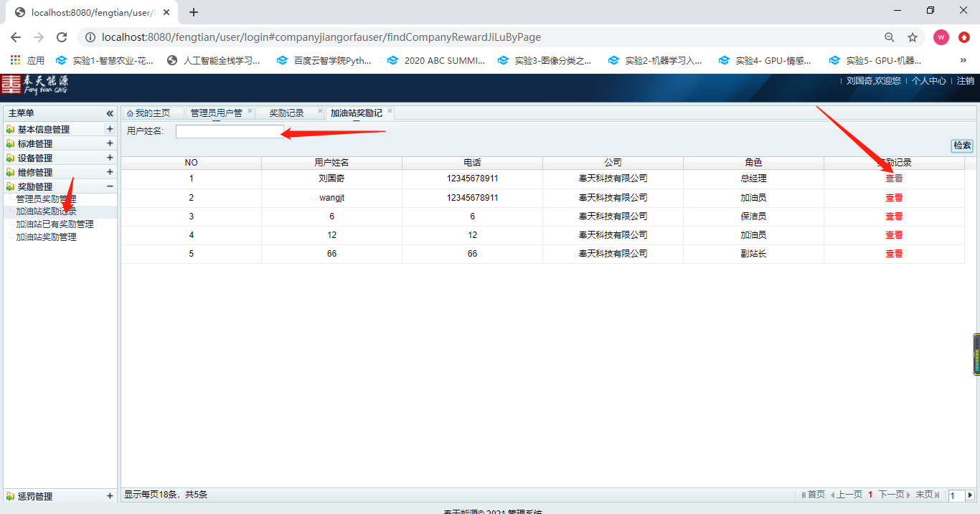The height and width of the screenshot is (514, 980).
Task: Bookmark this page with star icon
Action: pyautogui.click(x=913, y=37)
